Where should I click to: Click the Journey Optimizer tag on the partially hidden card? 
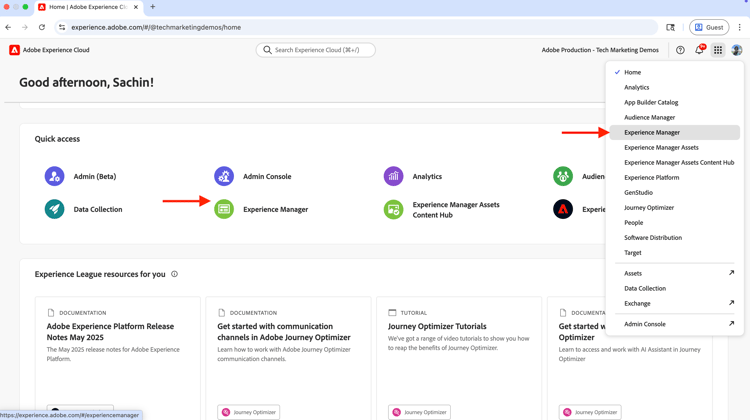[590, 412]
